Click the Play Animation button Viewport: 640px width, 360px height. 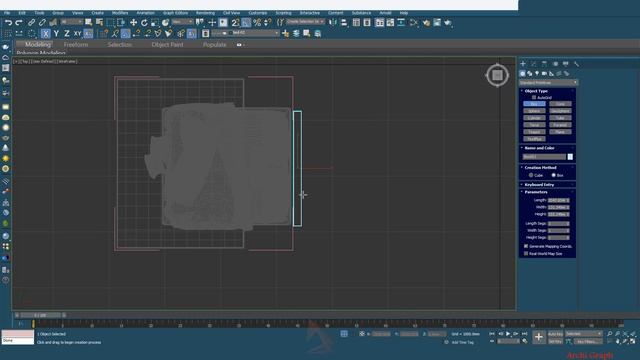click(508, 334)
